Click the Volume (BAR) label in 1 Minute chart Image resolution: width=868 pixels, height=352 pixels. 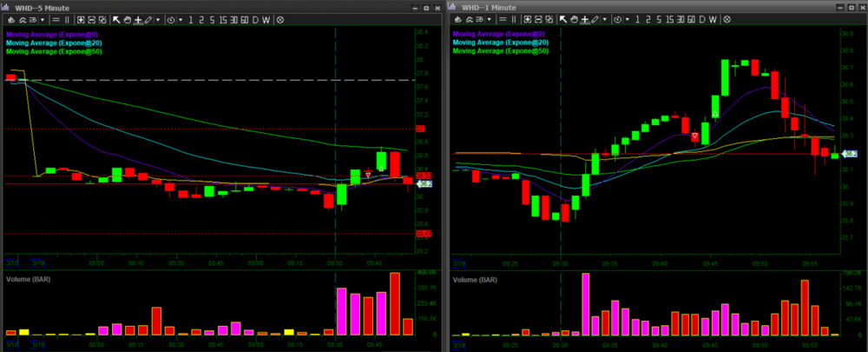[x=476, y=281]
